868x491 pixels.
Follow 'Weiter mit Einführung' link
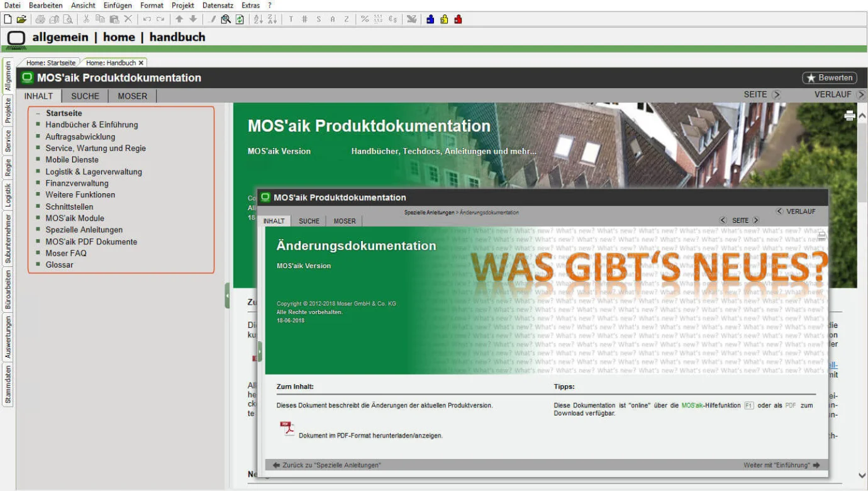click(x=781, y=465)
